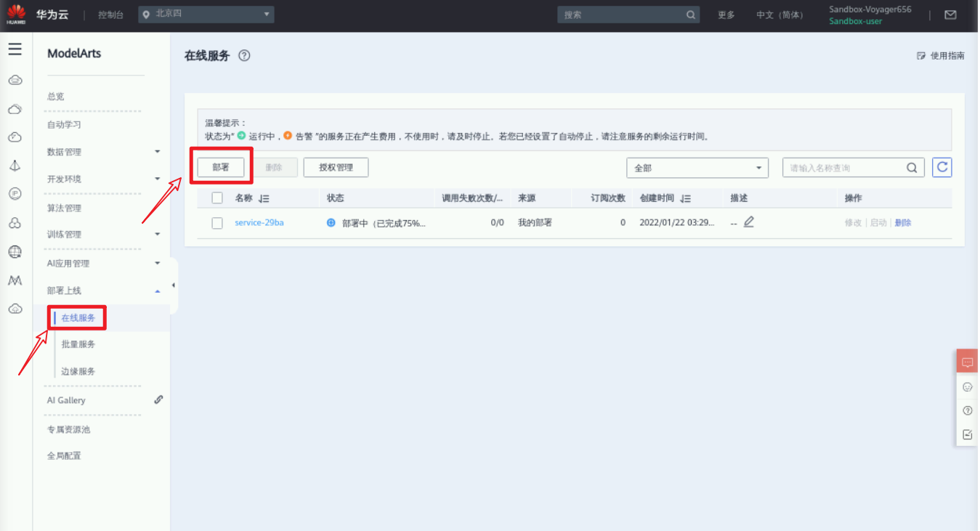Click the 我的部署 source cell
This screenshot has width=980, height=531.
[x=535, y=223]
